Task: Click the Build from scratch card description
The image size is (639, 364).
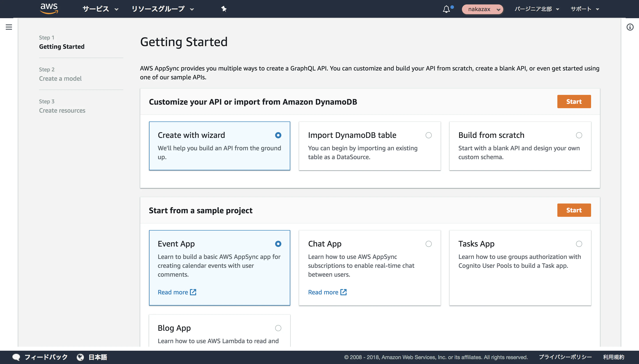Action: click(519, 153)
